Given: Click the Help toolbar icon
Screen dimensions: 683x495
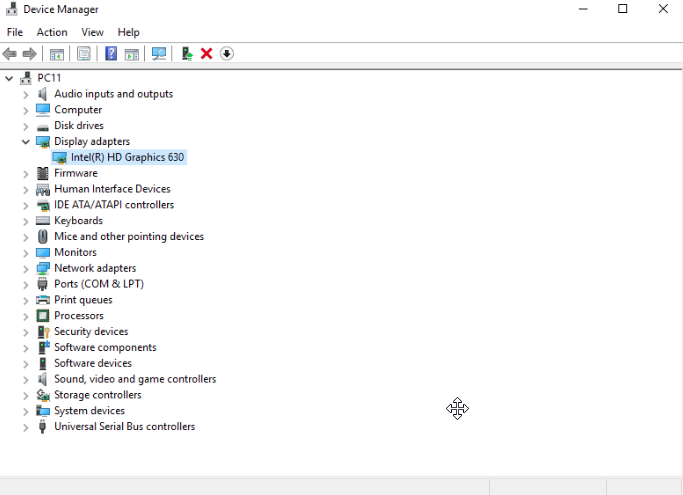Looking at the screenshot, I should [x=111, y=54].
